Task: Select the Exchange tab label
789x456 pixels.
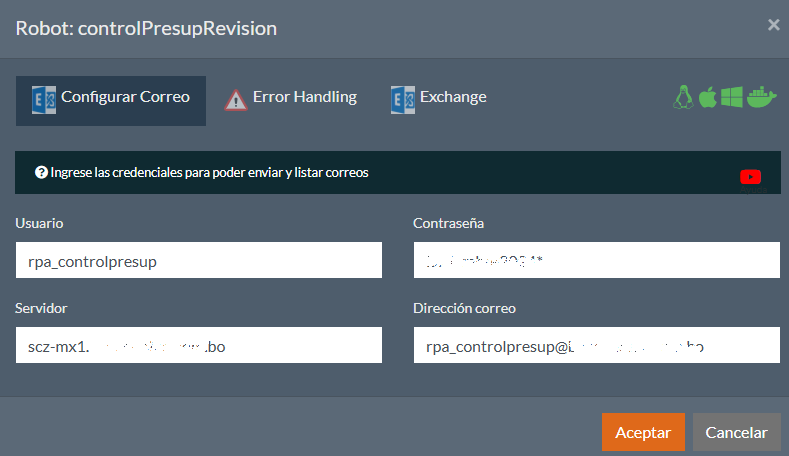Action: 453,98
